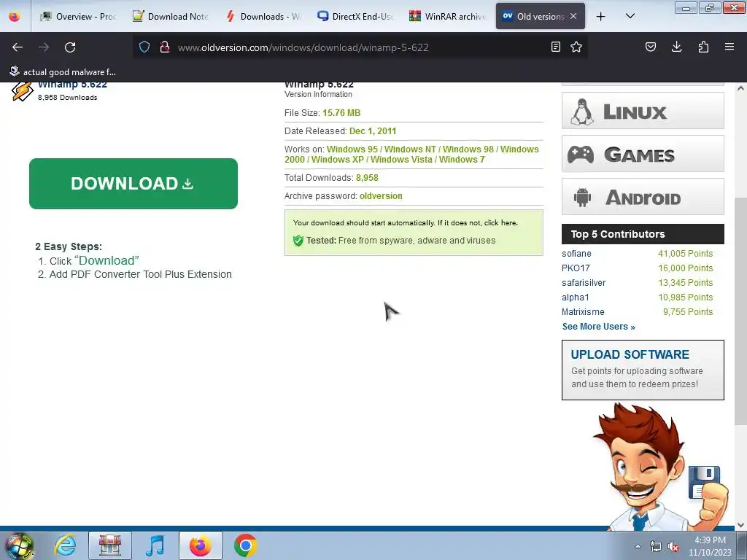Click the Firefox icon in the tab strip
Screen dimensions: 747x560
point(15,16)
